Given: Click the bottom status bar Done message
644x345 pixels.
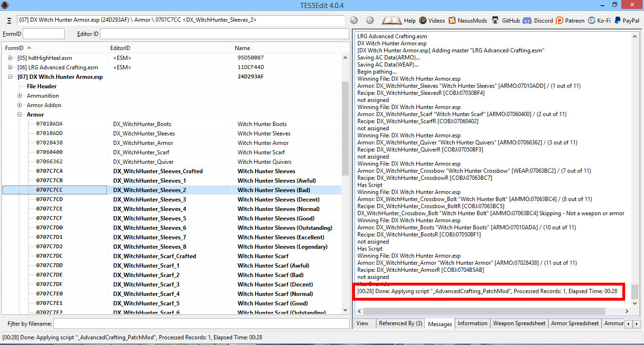Looking at the screenshot, I should [132, 337].
